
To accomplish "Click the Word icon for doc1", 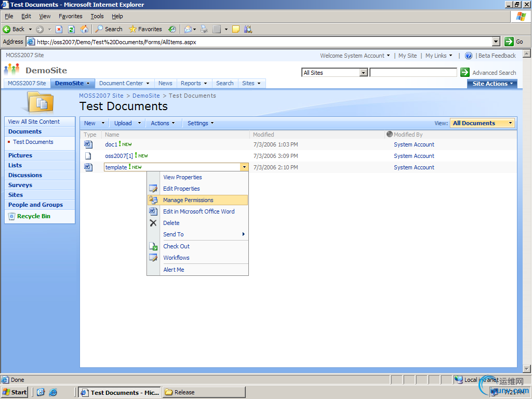I will coord(88,144).
